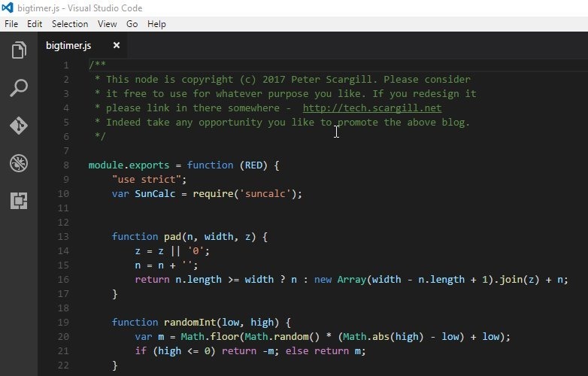Open the Help menu

tap(156, 24)
